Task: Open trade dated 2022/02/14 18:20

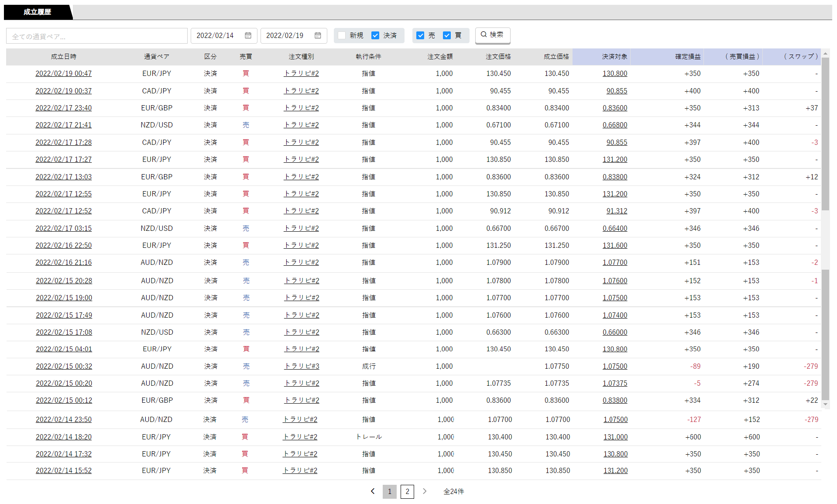Action: (64, 437)
